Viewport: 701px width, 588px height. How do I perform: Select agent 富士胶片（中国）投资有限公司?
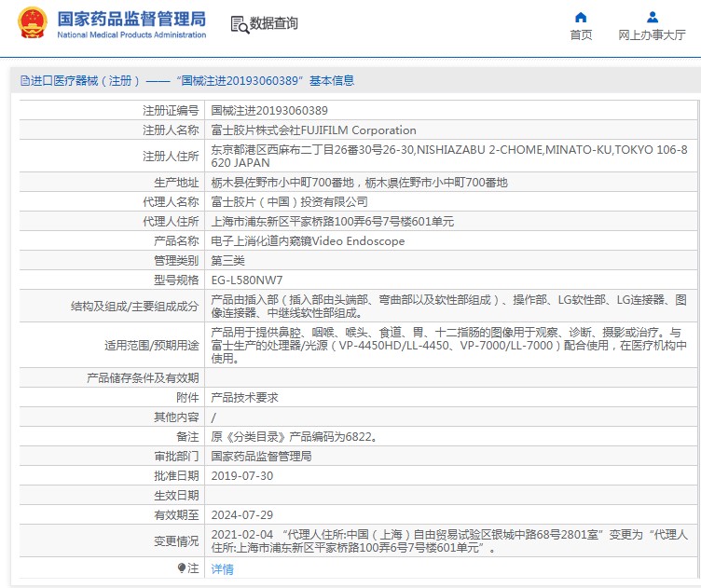pos(289,202)
